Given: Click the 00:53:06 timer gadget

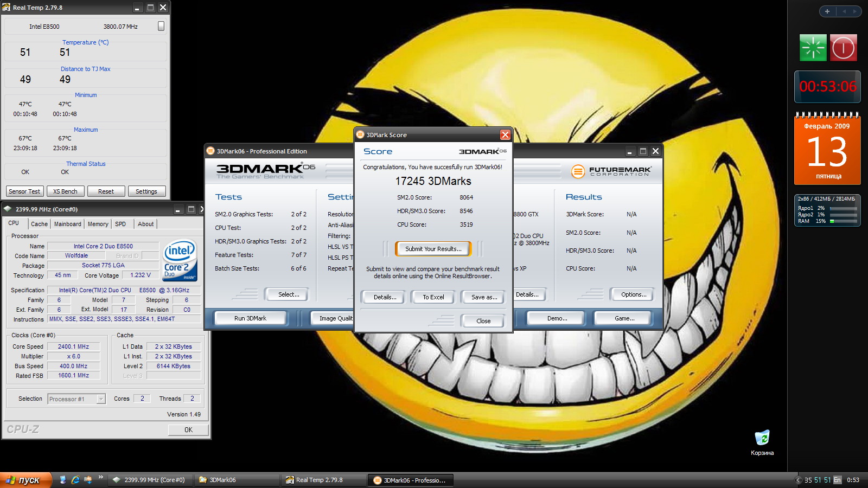Looking at the screenshot, I should (827, 87).
